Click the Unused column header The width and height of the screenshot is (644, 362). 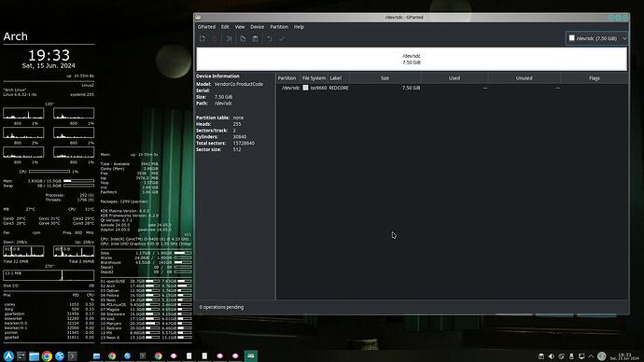click(x=525, y=78)
